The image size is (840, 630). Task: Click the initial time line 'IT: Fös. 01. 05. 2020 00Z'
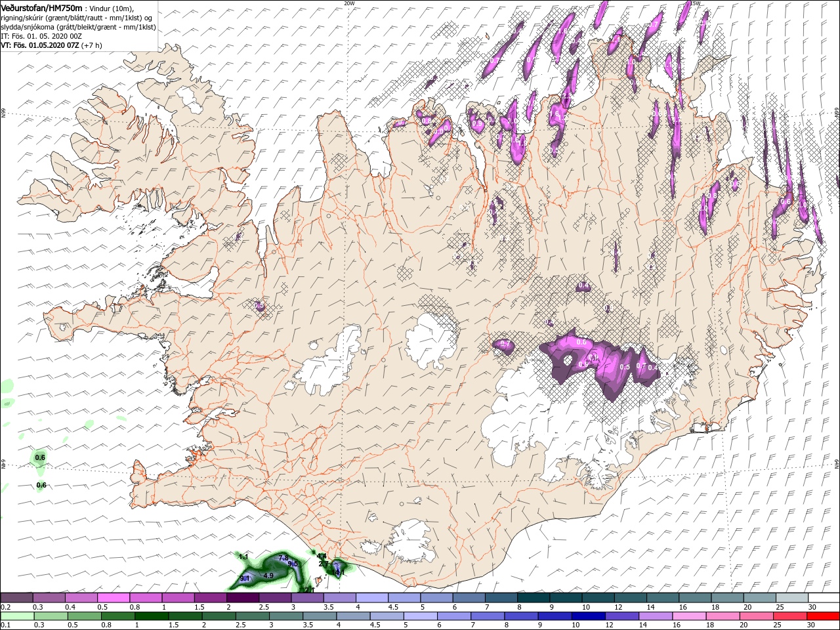coord(41,36)
